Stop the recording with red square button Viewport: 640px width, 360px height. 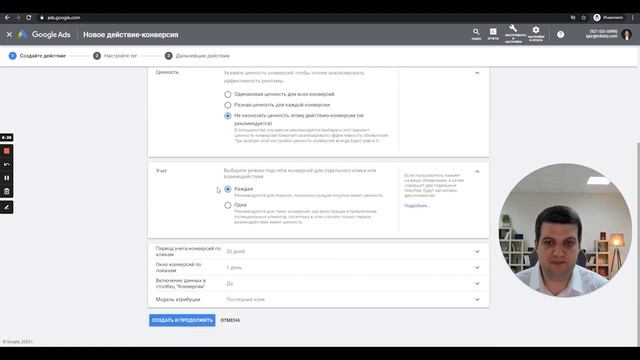7,151
